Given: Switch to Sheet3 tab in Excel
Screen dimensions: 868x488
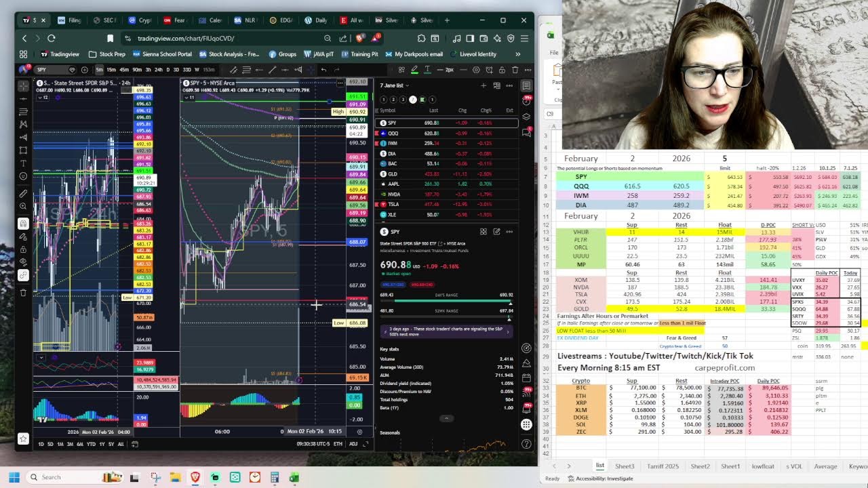Looking at the screenshot, I should pos(625,466).
